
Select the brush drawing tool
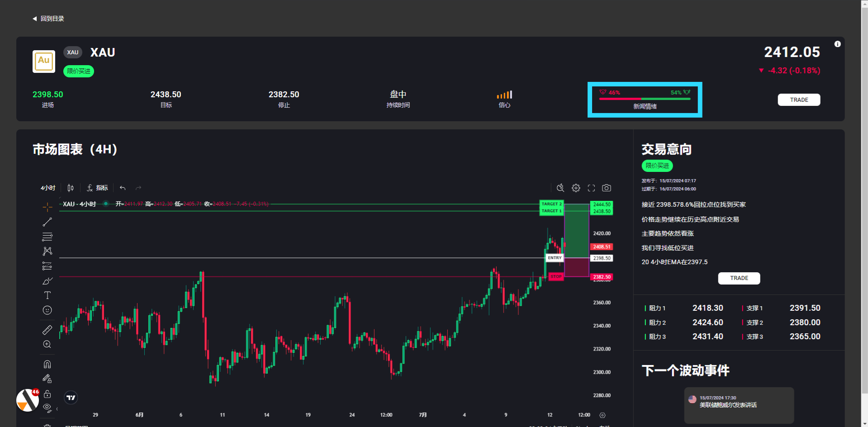(47, 281)
